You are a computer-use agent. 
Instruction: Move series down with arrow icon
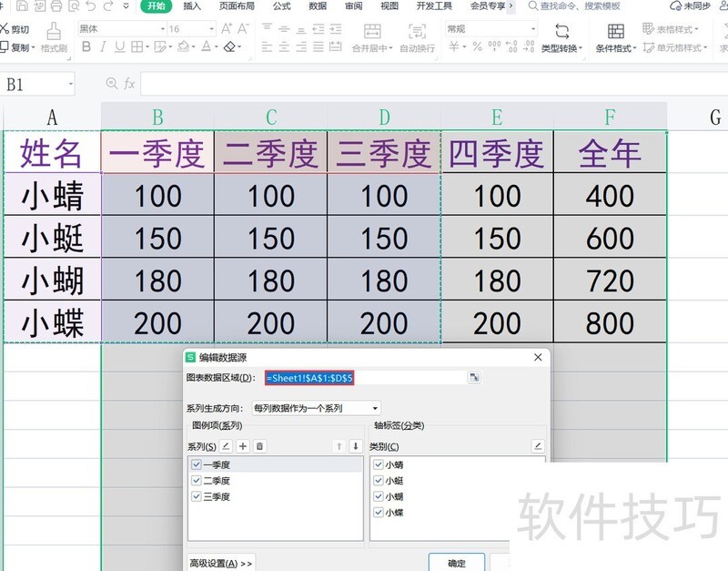tap(356, 446)
